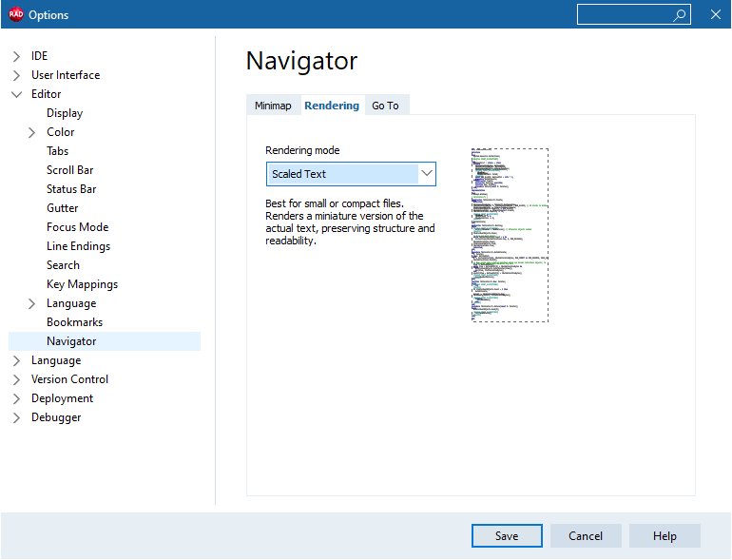Save the options
Viewport: 732px width, 560px height.
[x=507, y=535]
